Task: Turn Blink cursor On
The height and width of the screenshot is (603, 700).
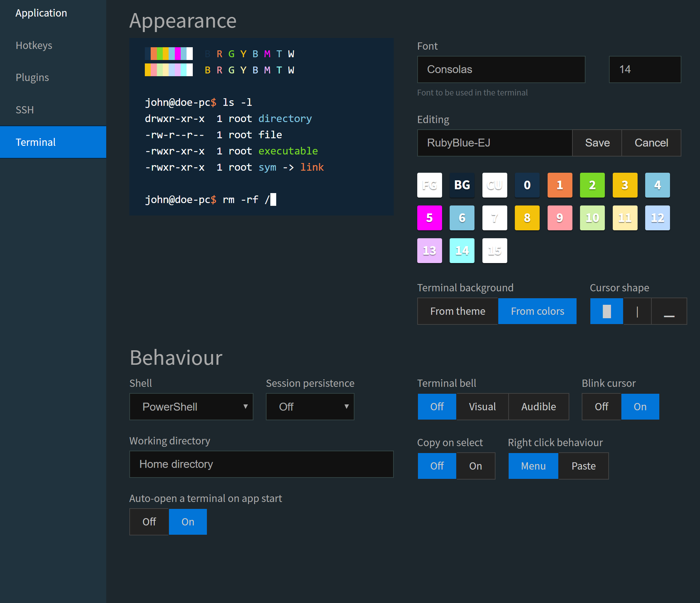Action: click(640, 407)
